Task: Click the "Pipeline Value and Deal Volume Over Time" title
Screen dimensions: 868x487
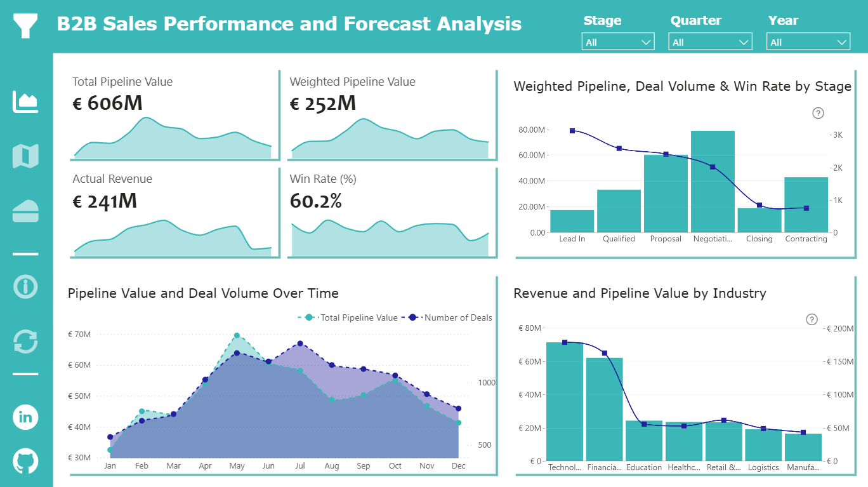Action: 203,293
